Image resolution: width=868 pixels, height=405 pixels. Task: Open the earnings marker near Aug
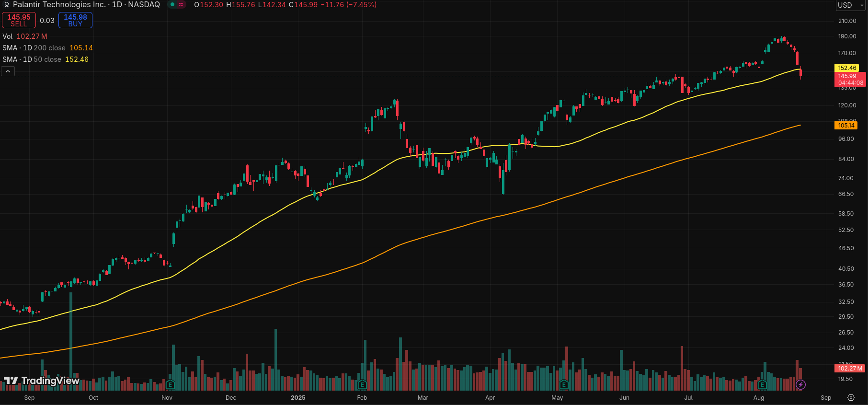(762, 384)
